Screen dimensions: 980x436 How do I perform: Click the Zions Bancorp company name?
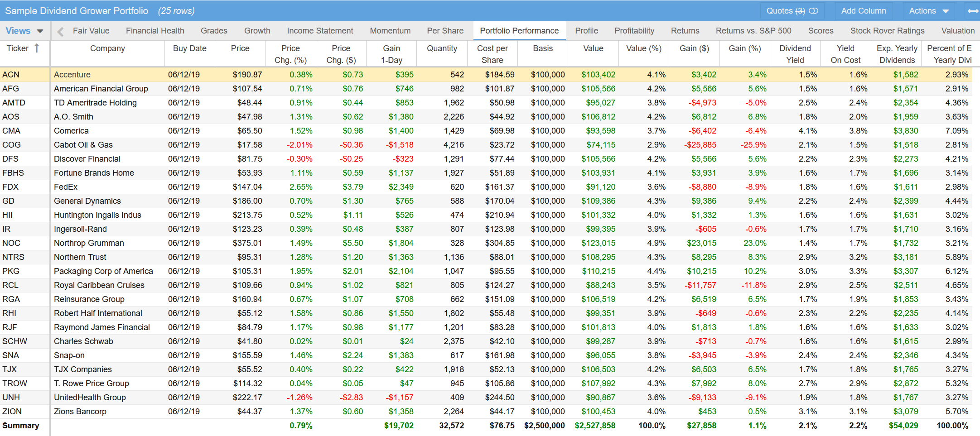click(80, 412)
